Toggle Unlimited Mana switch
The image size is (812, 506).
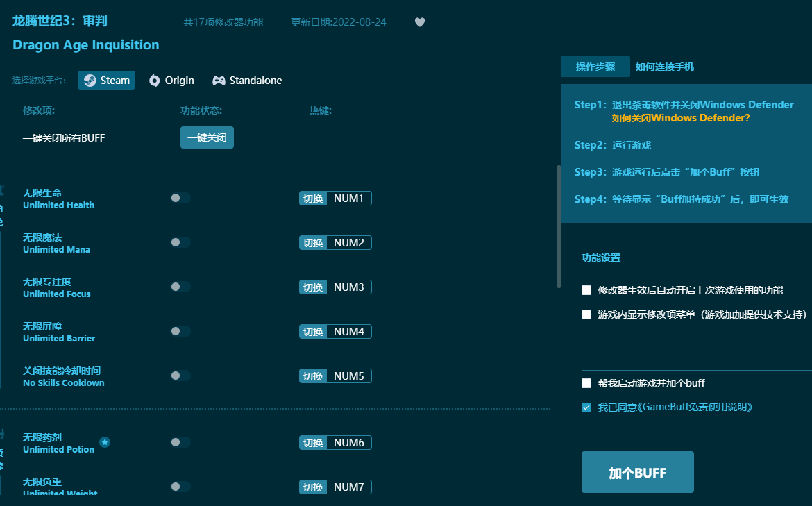180,242
